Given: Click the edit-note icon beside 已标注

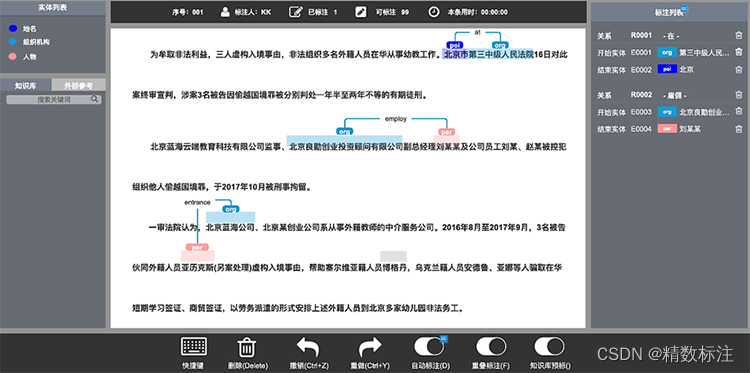Looking at the screenshot, I should 295,12.
